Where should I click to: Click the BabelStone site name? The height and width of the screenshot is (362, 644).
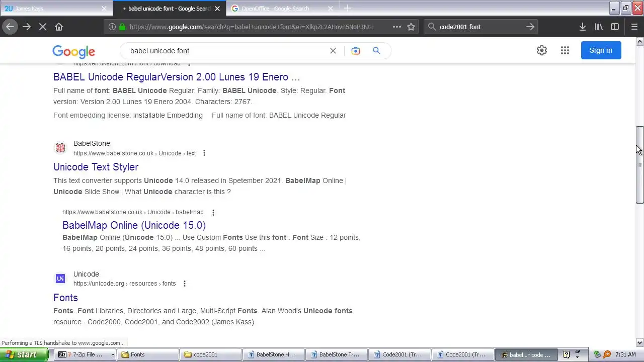[92, 143]
